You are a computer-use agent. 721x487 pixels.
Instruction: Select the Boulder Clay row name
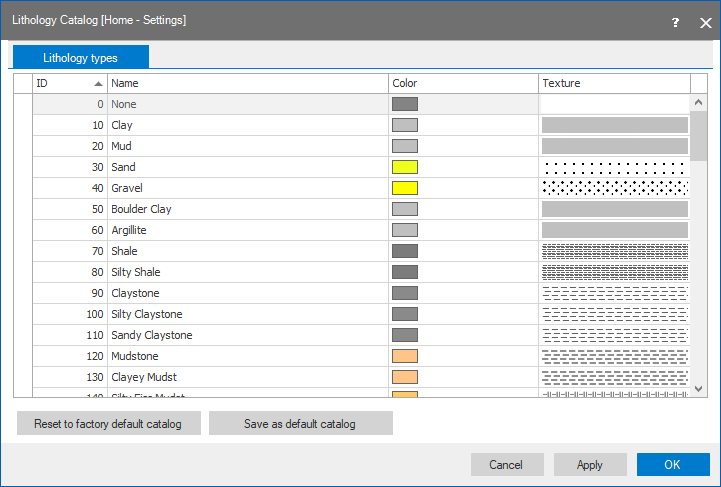[x=141, y=209]
